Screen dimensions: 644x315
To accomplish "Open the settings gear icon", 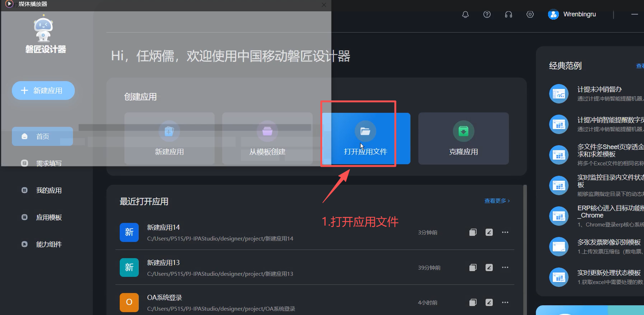I will [x=530, y=14].
